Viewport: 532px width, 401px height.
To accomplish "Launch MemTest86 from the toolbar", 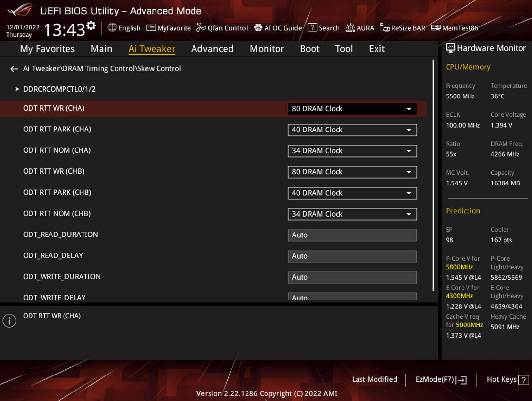I will point(453,28).
